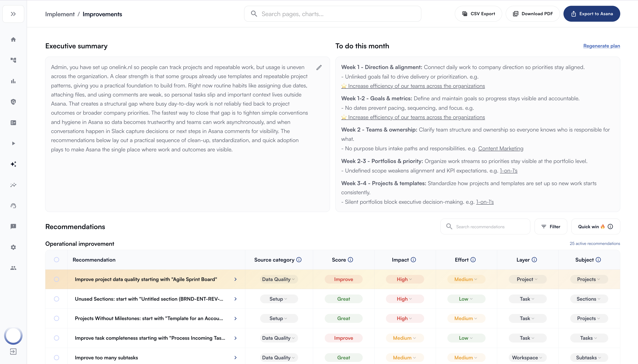
Task: Select the Projects Without Milestones row
Action: [x=57, y=318]
